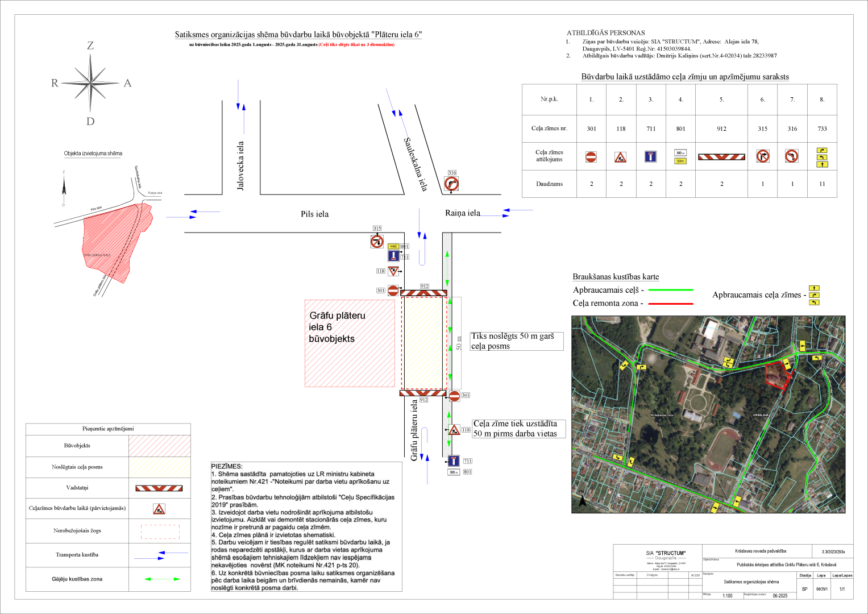The width and height of the screenshot is (868, 614).
Task: Select the lower blue 711 sign on the plan
Action: (x=454, y=461)
